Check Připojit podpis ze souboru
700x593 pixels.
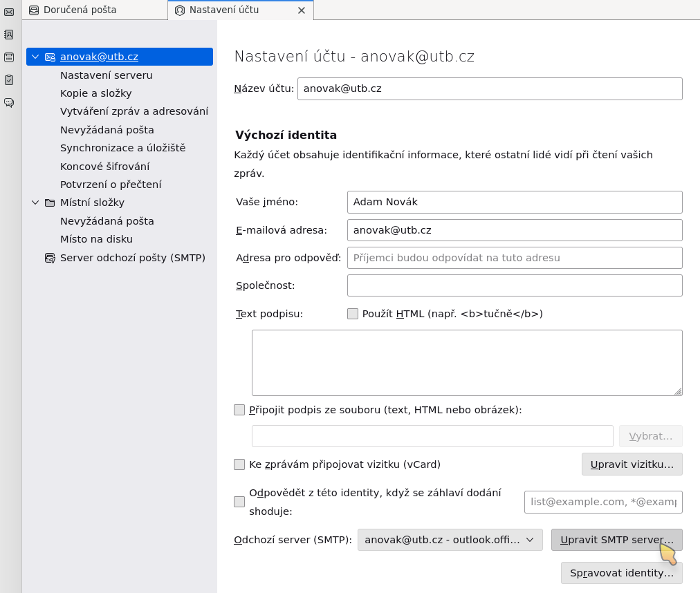point(239,410)
